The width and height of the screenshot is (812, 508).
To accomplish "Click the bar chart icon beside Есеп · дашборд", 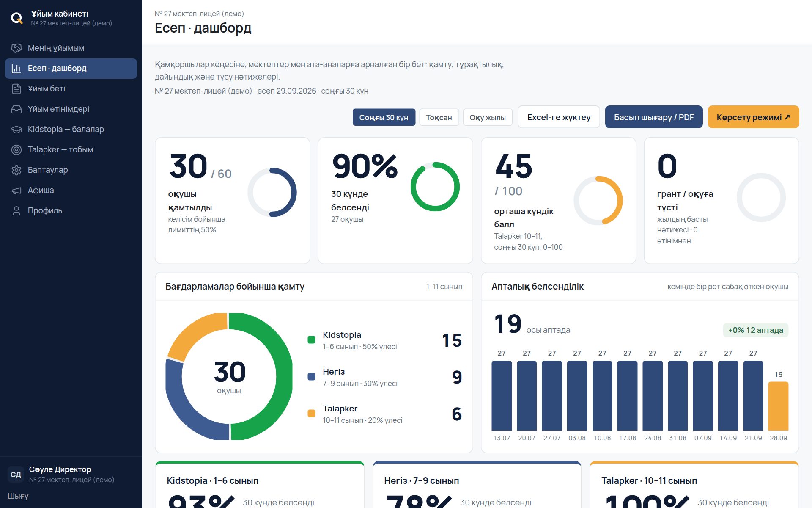I will tap(16, 68).
